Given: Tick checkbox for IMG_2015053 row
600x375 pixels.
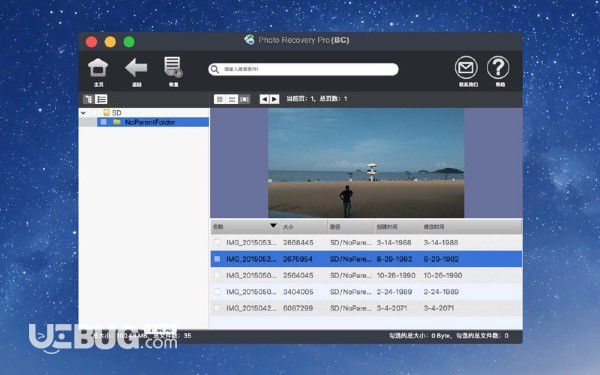Looking at the screenshot, I should (x=217, y=243).
